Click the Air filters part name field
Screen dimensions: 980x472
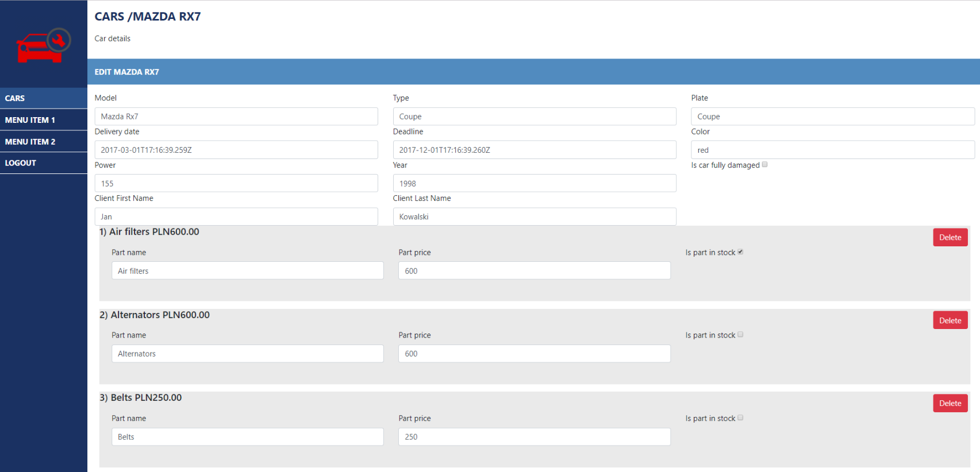point(248,270)
